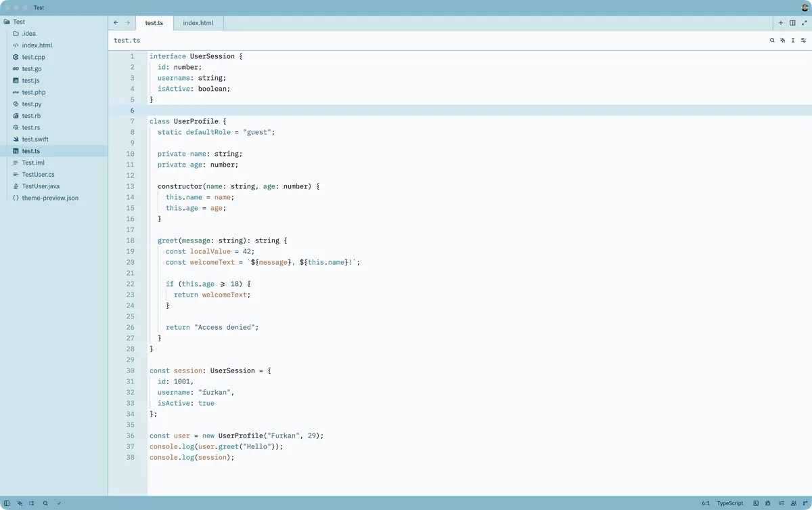Screen dimensions: 812x510
Task: Click line number 38 in gutter
Action: (130, 457)
